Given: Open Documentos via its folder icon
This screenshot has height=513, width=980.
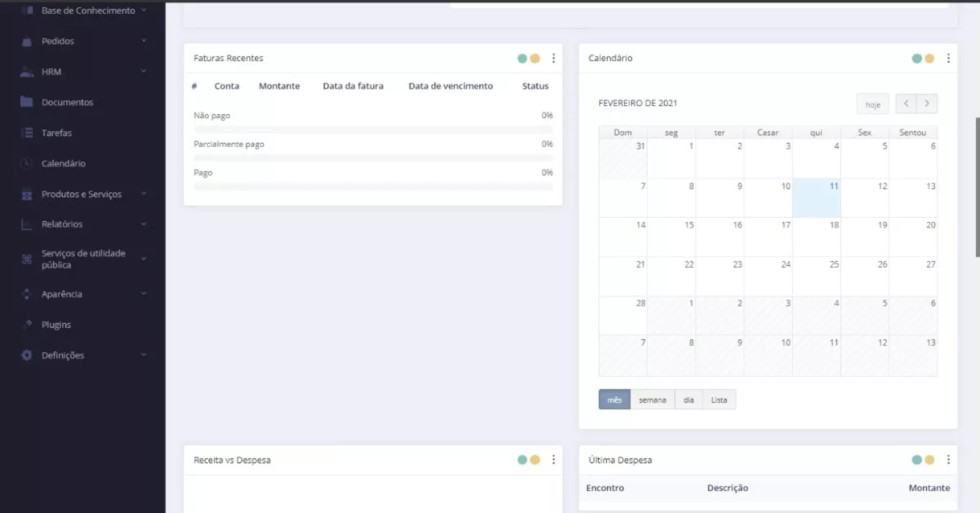Looking at the screenshot, I should [x=27, y=102].
